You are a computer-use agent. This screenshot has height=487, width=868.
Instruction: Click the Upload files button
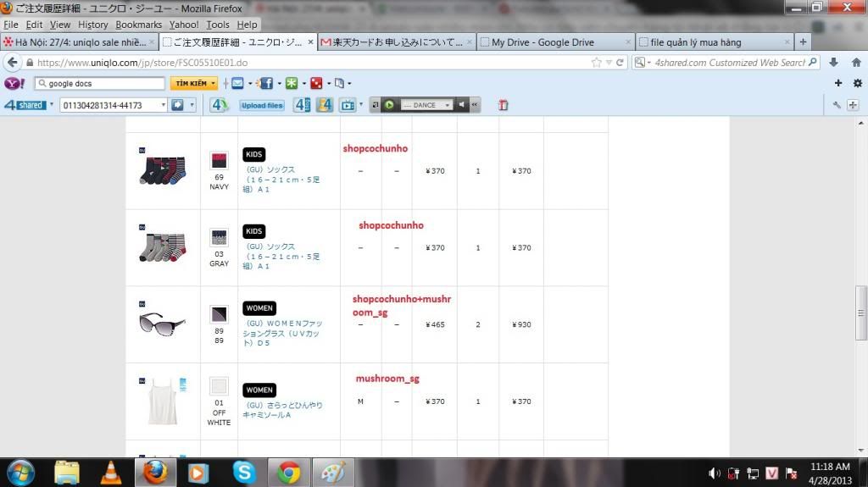coord(262,105)
